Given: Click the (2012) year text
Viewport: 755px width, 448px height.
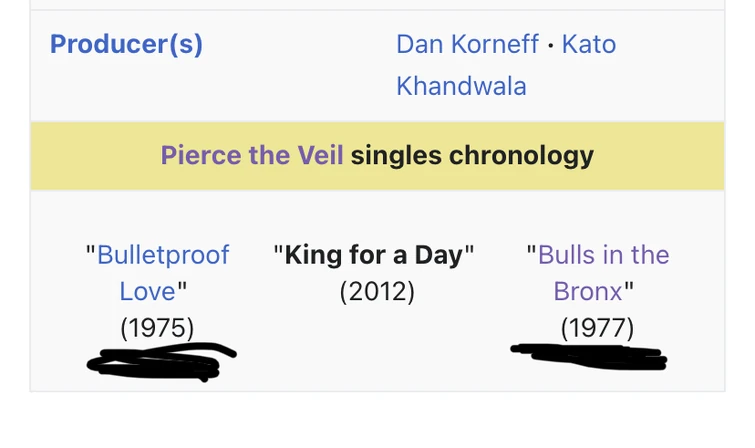Looking at the screenshot, I should pos(377,291).
